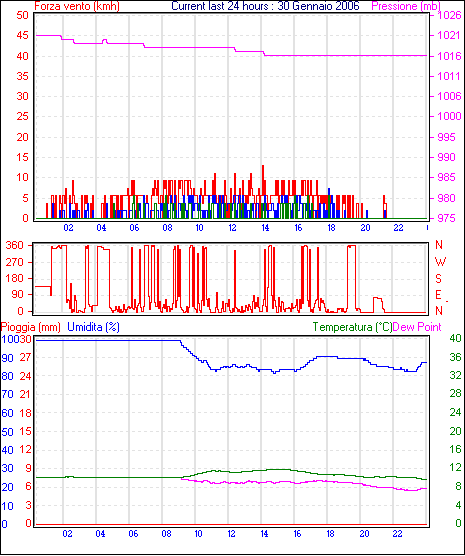The width and height of the screenshot is (465, 556).
Task: Click the 360 wind direction axis value
Action: 15,245
